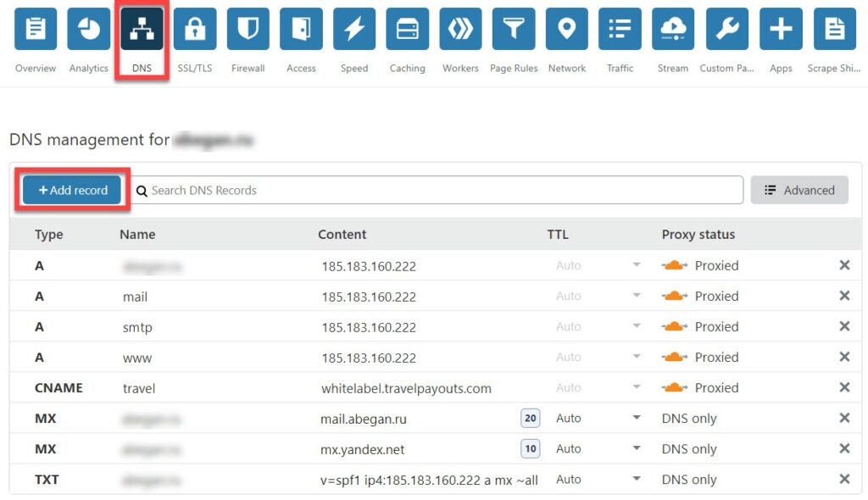Expand TTL dropdown for mx.yandex.net record

point(636,449)
